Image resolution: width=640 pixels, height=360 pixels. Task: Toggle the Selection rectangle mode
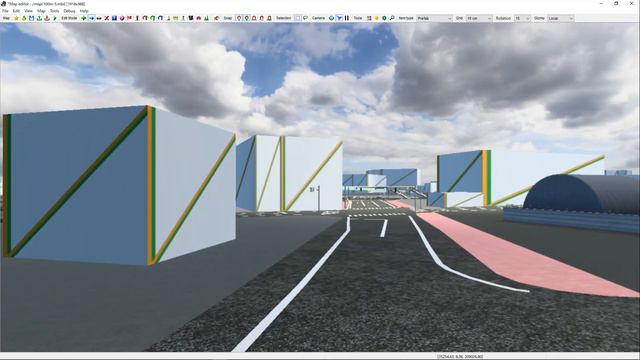298,18
